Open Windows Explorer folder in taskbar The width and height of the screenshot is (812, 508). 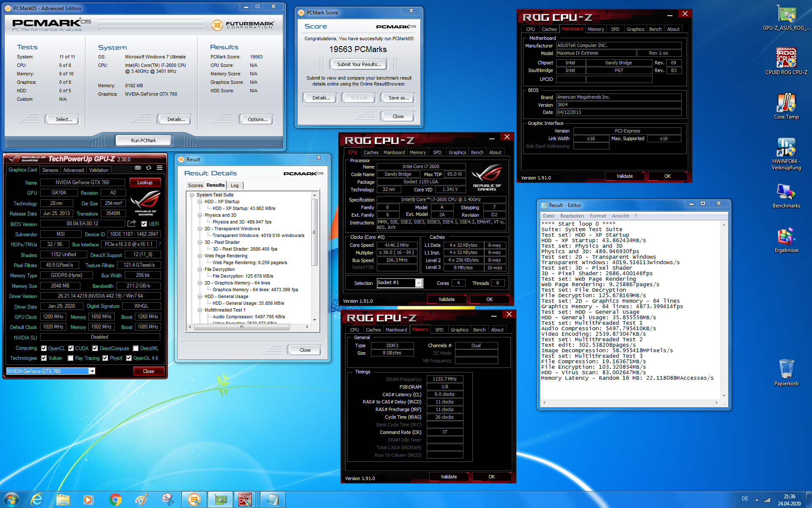pos(63,500)
